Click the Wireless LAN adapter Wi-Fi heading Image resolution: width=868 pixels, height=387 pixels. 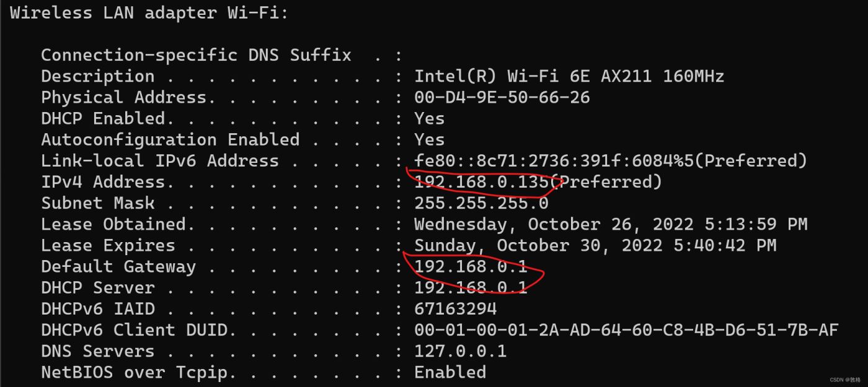[149, 13]
